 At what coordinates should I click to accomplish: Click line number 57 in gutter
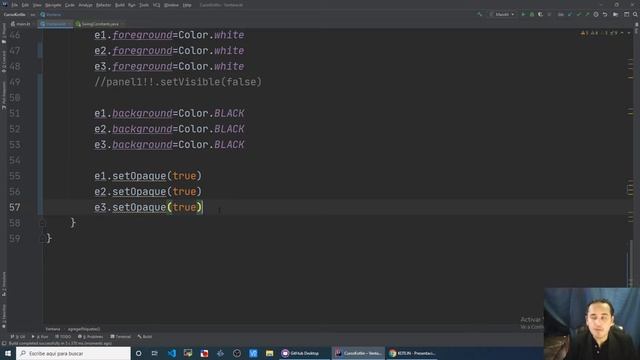click(x=15, y=207)
